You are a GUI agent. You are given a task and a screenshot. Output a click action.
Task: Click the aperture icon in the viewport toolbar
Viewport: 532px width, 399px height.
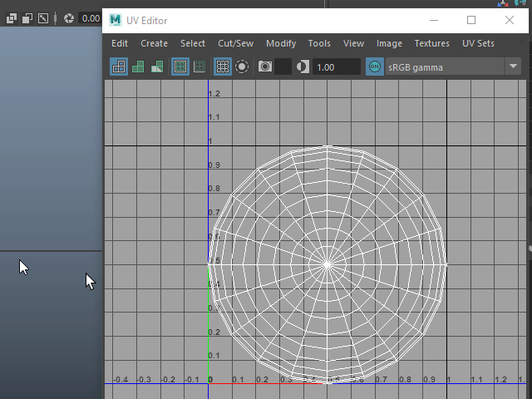click(67, 17)
